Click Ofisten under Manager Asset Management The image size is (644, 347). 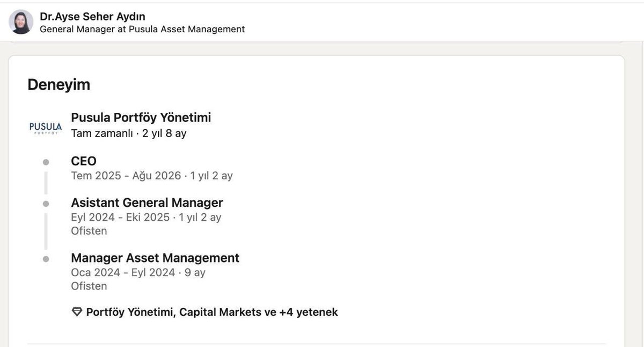point(89,286)
